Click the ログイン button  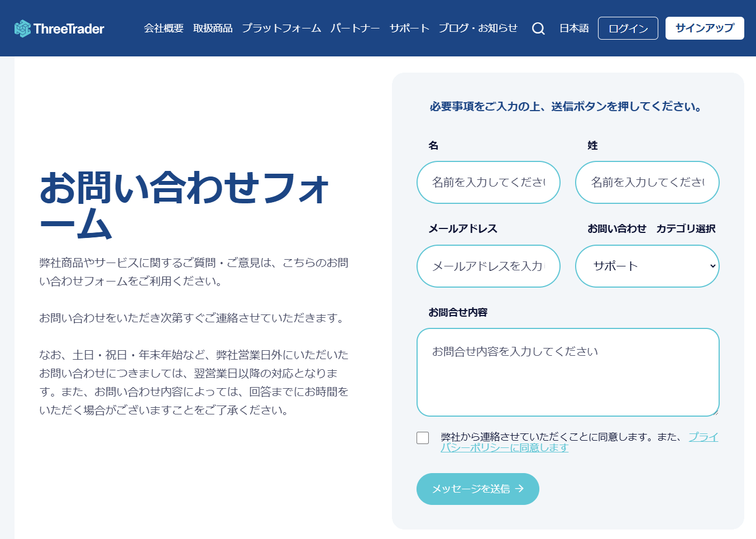click(628, 28)
